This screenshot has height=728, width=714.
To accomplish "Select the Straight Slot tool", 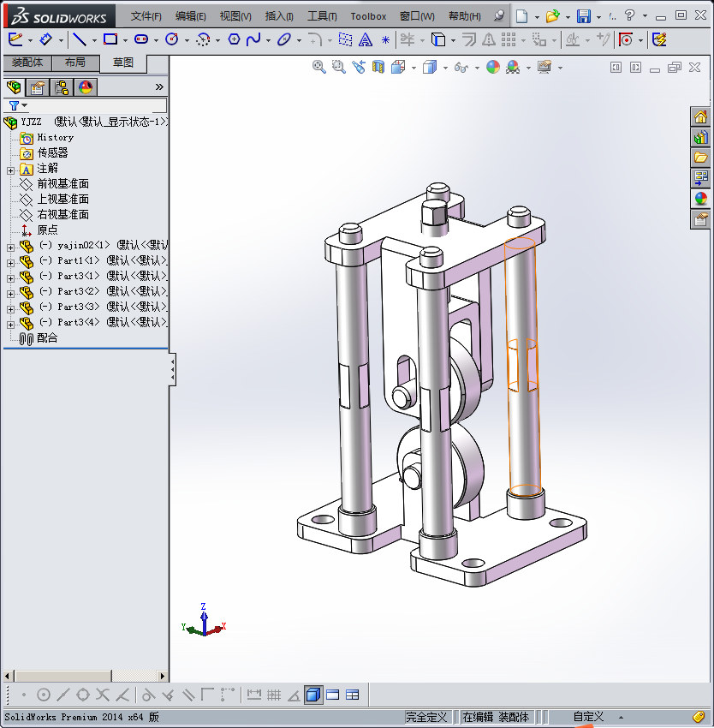I will (141, 40).
